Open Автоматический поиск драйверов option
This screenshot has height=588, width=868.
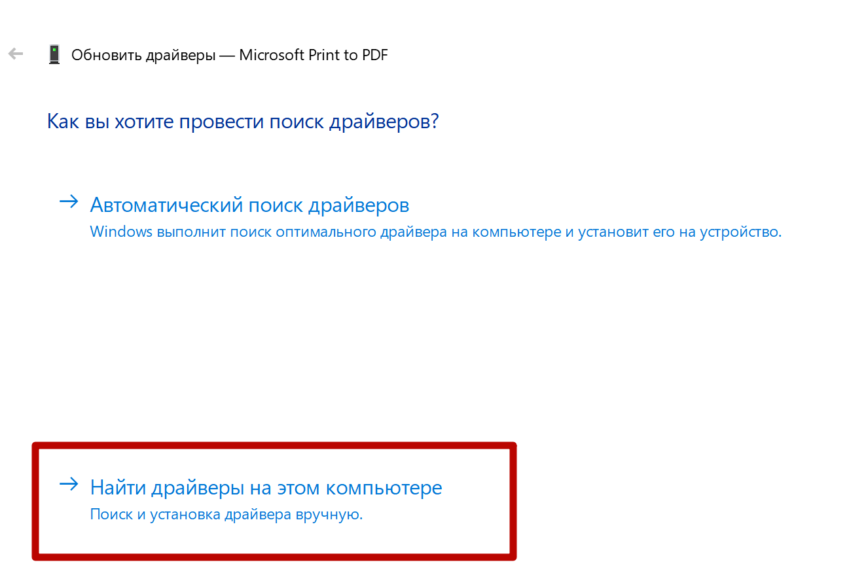249,205
